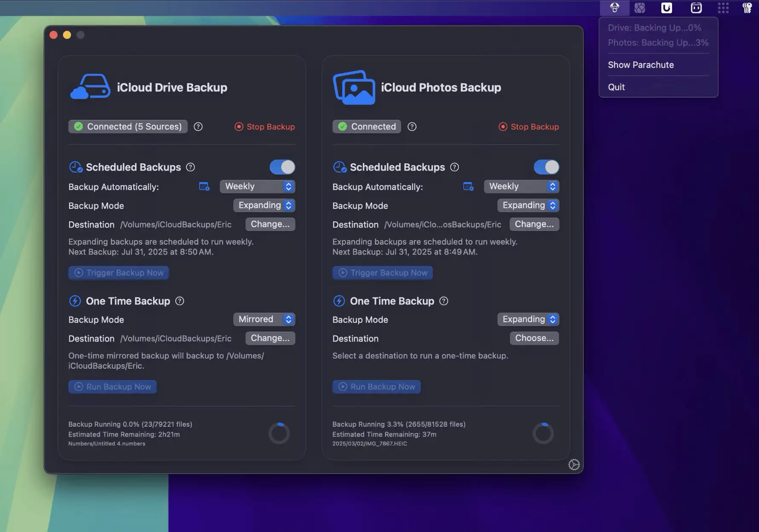Open Photos One Time Backup help icon

pos(444,301)
